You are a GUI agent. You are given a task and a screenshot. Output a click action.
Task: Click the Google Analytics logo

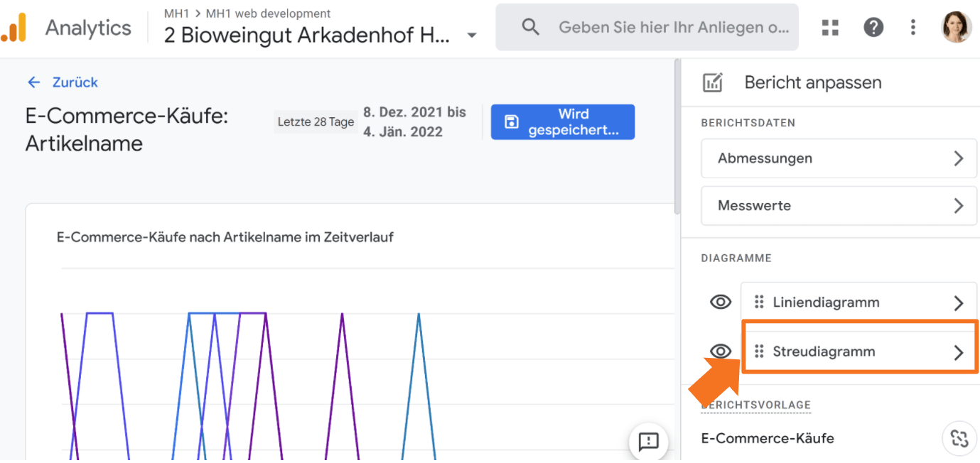(x=16, y=27)
